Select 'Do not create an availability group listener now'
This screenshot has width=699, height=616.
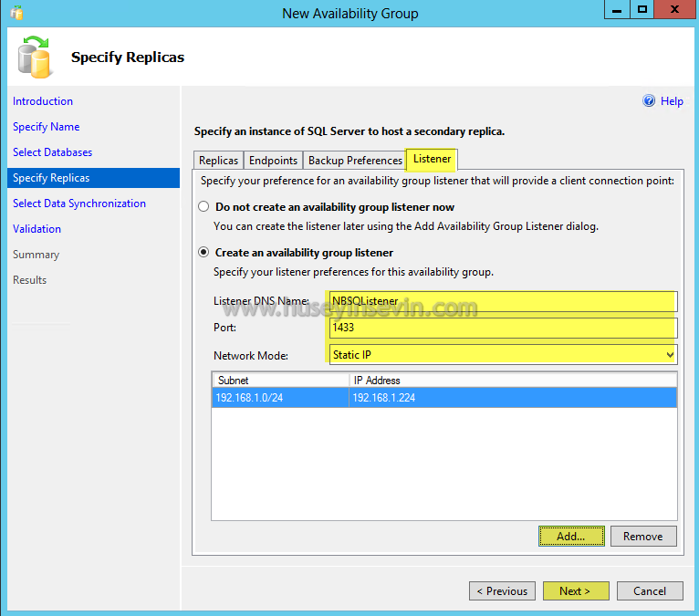pos(203,206)
